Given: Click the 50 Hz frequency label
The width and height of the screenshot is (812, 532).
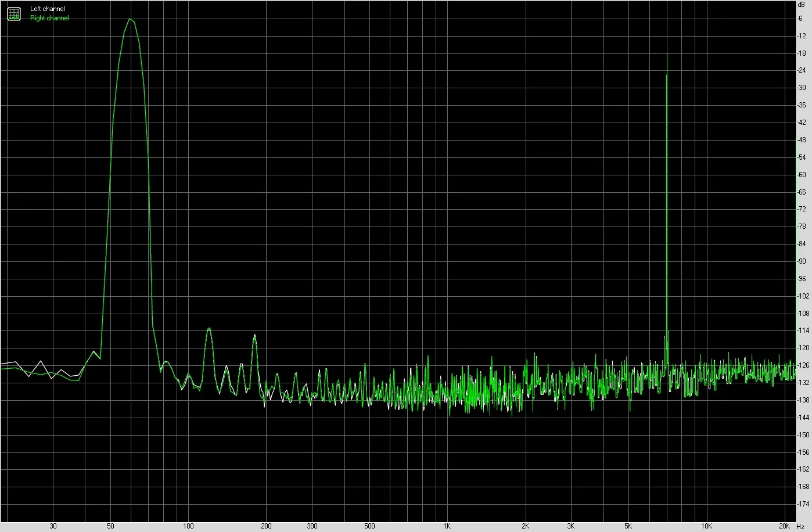Looking at the screenshot, I should [110, 526].
